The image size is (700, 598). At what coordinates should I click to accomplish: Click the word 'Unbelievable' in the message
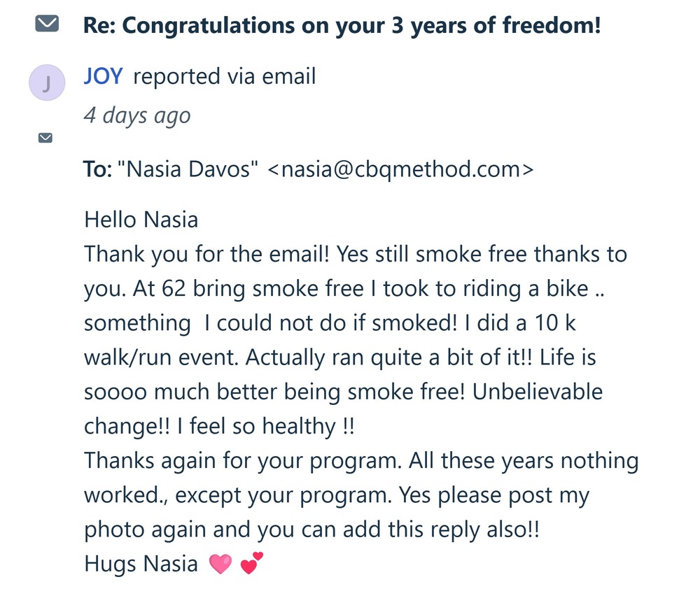(x=538, y=392)
